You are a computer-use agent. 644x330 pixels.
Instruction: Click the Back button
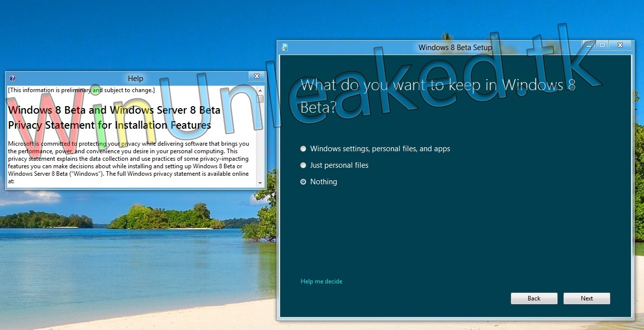pos(534,298)
